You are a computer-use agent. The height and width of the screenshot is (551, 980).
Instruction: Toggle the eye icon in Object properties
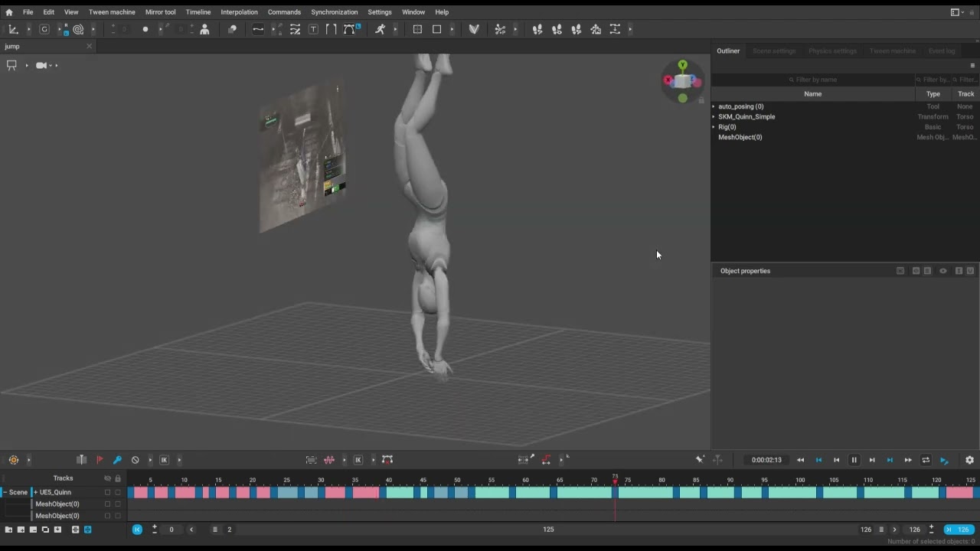(943, 271)
